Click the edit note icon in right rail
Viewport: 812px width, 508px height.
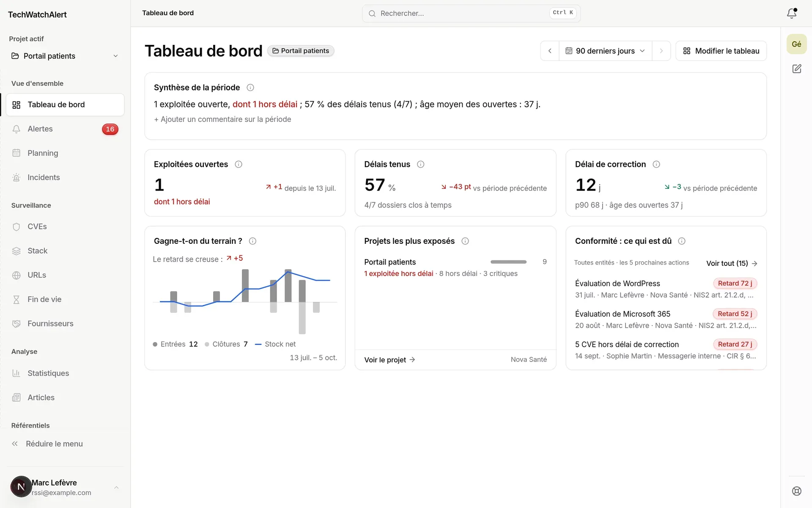796,69
